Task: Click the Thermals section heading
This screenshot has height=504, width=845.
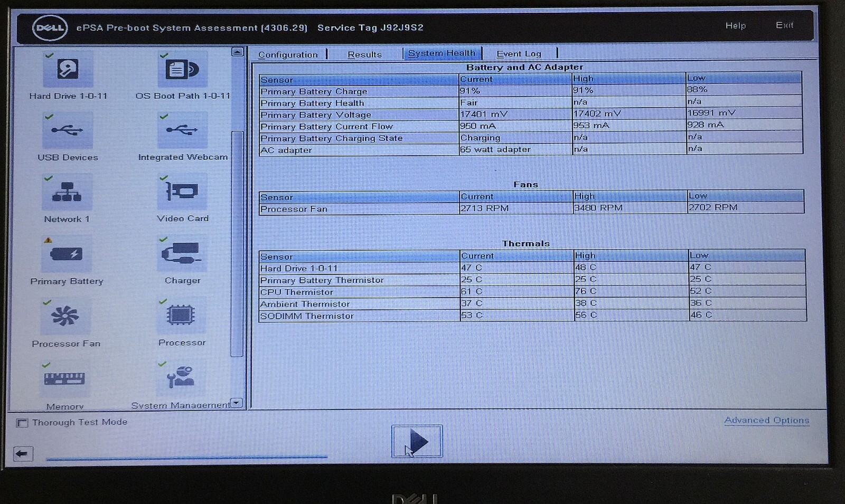Action: (525, 243)
